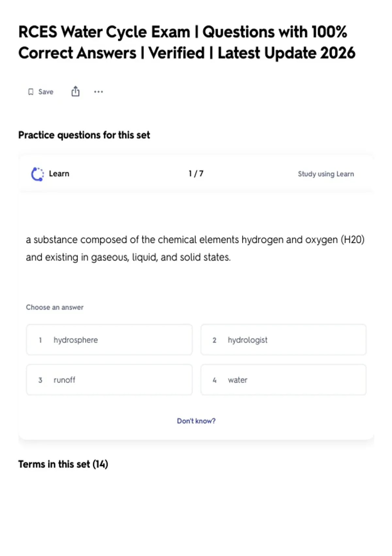Viewport: 392px width, 556px height.
Task: Open Study using Learn link
Action: [326, 174]
